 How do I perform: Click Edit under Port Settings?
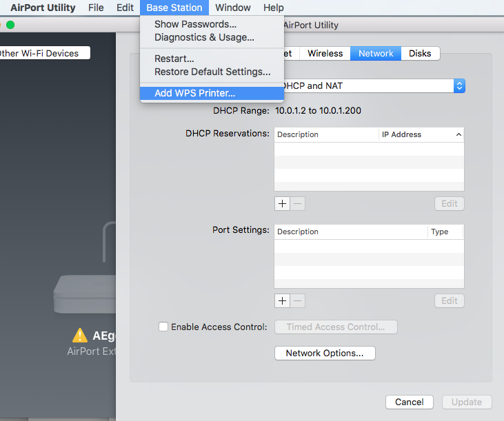coord(450,301)
